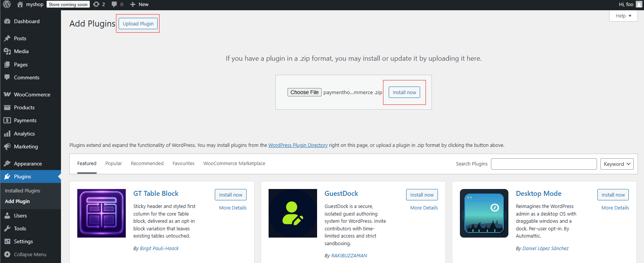Screen dimensions: 644x263
Task: Install the Desktop Mode plugin
Action: [x=613, y=195]
